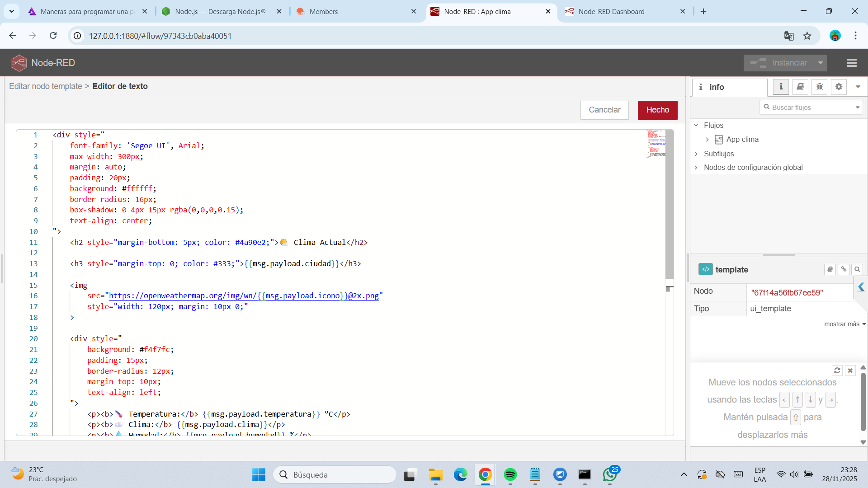Expand the Subflujos tree section
Viewport: 868px width, 488px height.
696,154
